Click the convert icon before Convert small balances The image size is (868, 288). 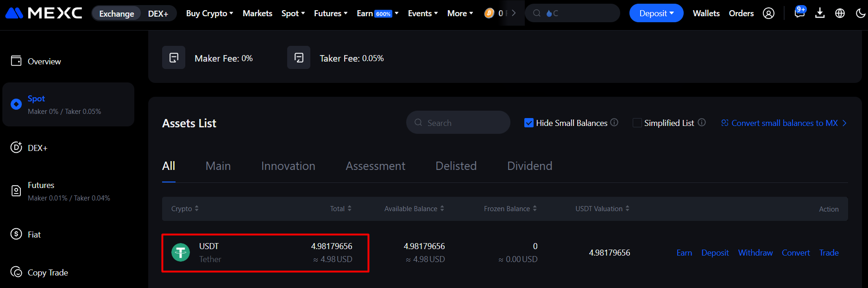click(x=725, y=123)
